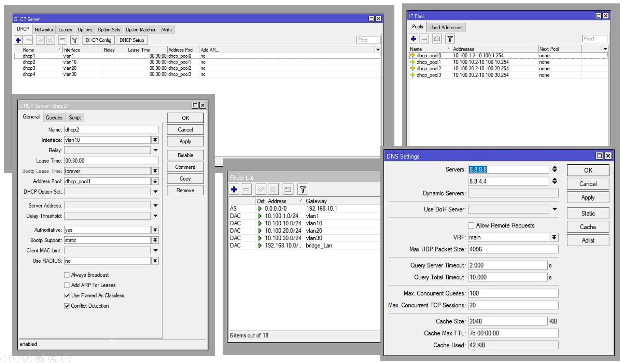Maximize the DNS Settings window
This screenshot has height=363, width=644.
pyautogui.click(x=599, y=156)
